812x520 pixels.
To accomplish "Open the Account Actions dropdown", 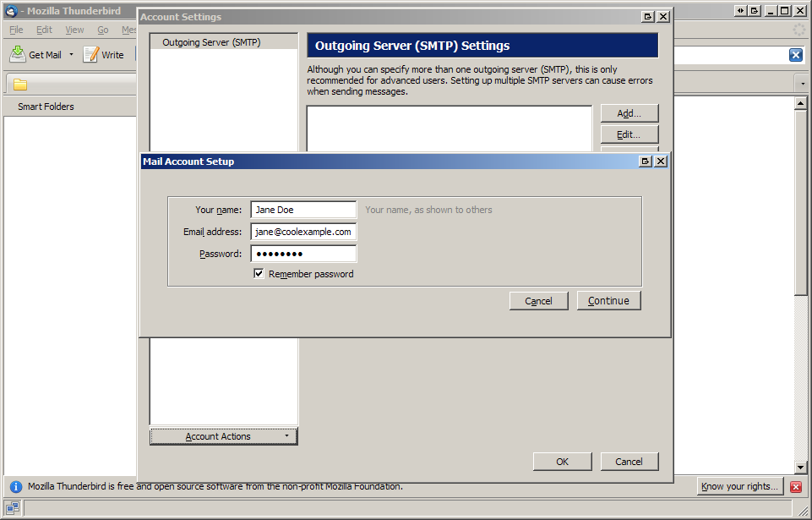I will [224, 436].
